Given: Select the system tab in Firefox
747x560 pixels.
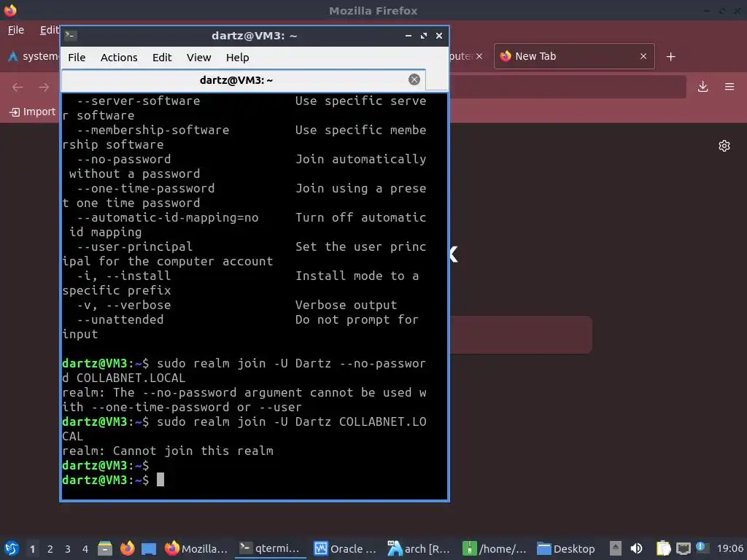Looking at the screenshot, I should pyautogui.click(x=32, y=56).
